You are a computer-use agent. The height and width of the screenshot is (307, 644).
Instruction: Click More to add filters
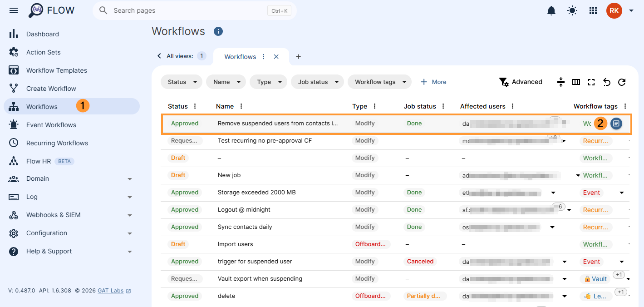click(x=433, y=82)
